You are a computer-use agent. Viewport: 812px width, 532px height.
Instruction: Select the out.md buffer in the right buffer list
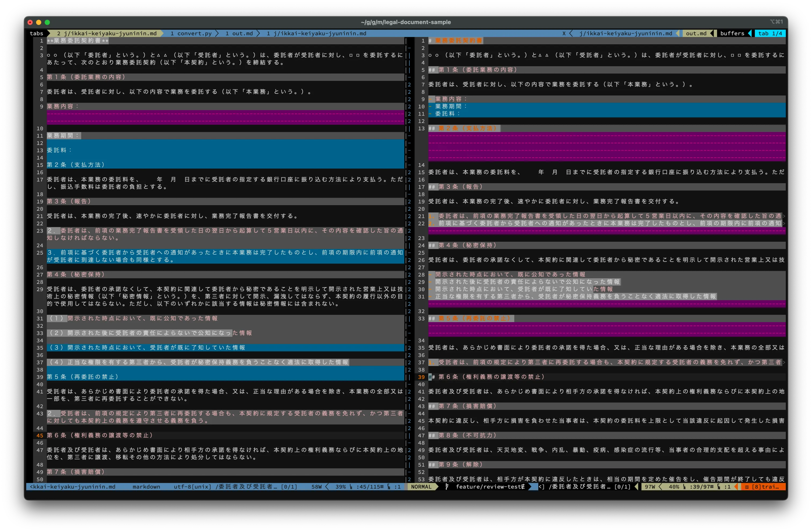pyautogui.click(x=696, y=33)
